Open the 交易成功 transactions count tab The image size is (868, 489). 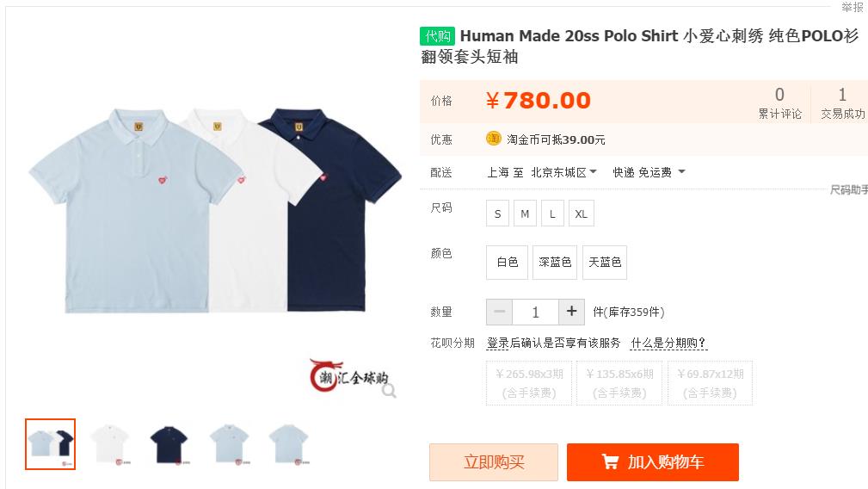[x=842, y=103]
